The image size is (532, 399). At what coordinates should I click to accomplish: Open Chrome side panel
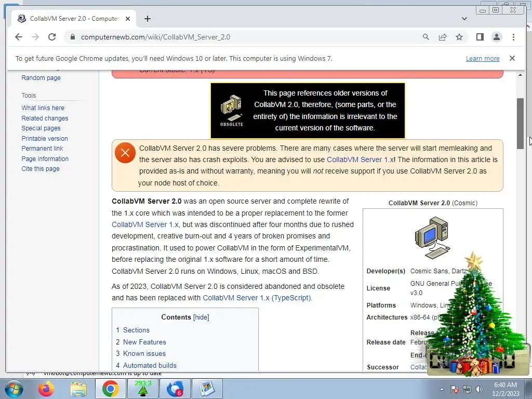point(480,37)
